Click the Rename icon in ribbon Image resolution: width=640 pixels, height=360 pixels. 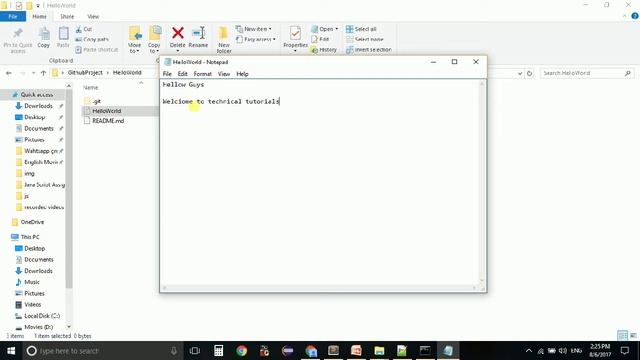click(x=199, y=33)
